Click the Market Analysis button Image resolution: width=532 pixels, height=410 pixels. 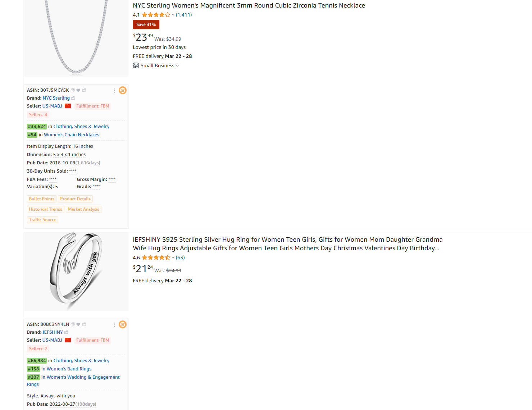pyautogui.click(x=83, y=209)
